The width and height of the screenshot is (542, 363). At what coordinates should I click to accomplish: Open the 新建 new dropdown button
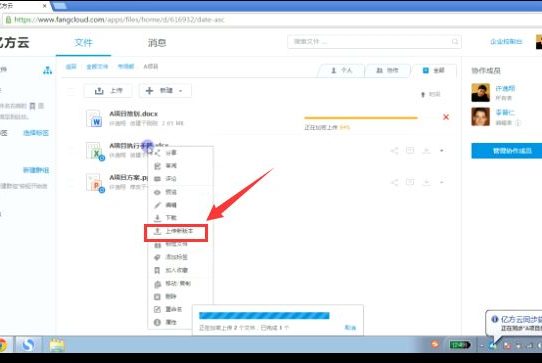(165, 91)
